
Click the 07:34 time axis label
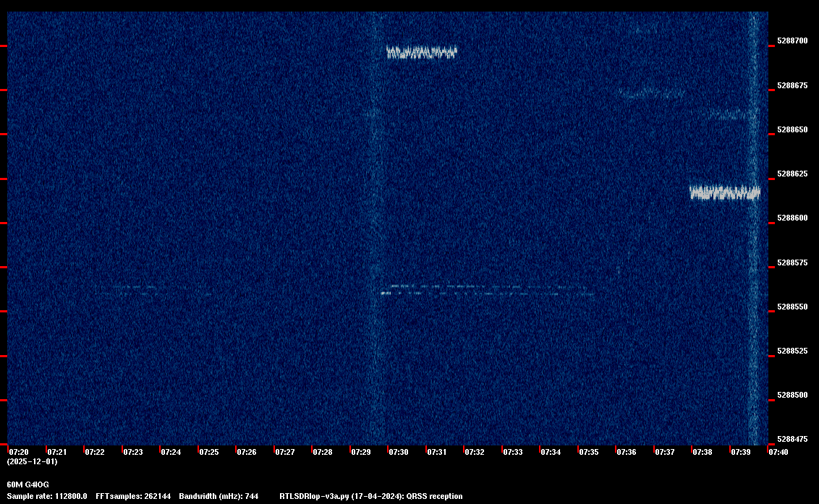[551, 452]
